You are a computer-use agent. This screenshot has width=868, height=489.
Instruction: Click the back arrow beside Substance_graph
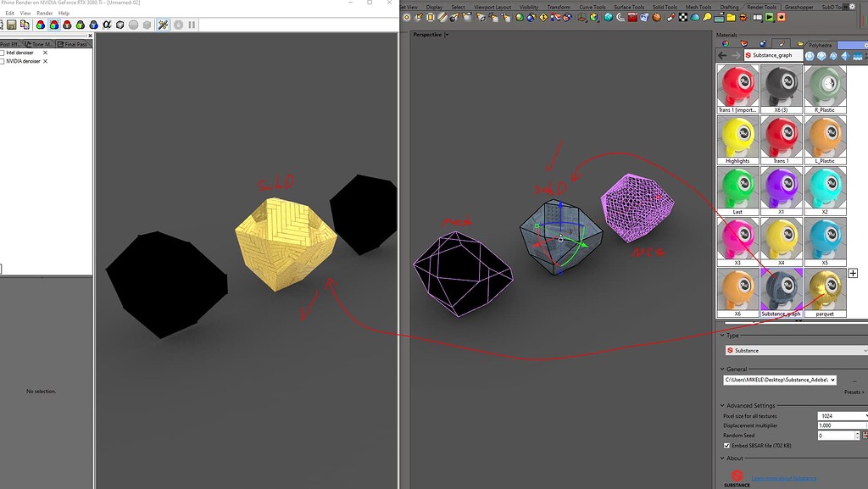(x=721, y=54)
